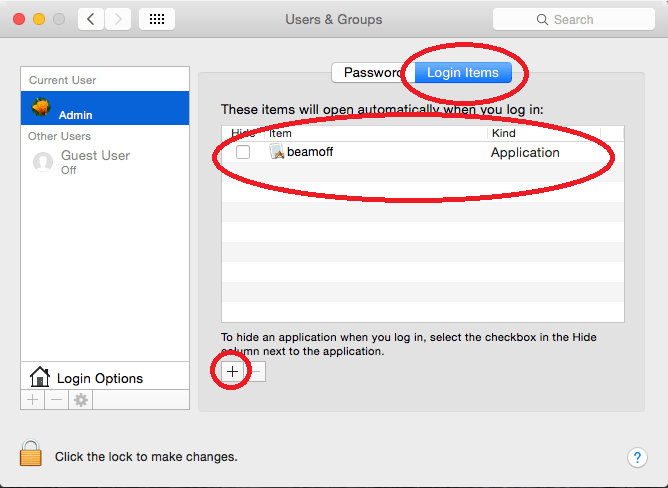Image resolution: width=668 pixels, height=488 pixels.
Task: Click the help question mark button
Action: coord(637,457)
